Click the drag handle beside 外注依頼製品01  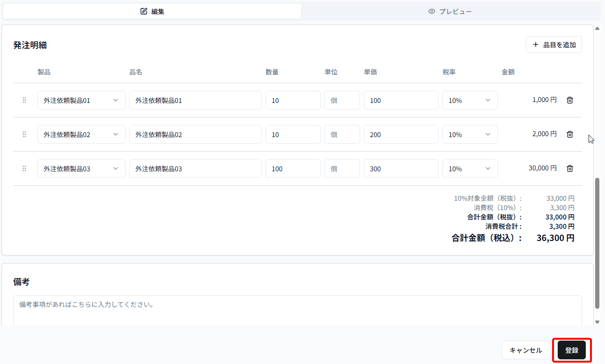pos(24,100)
